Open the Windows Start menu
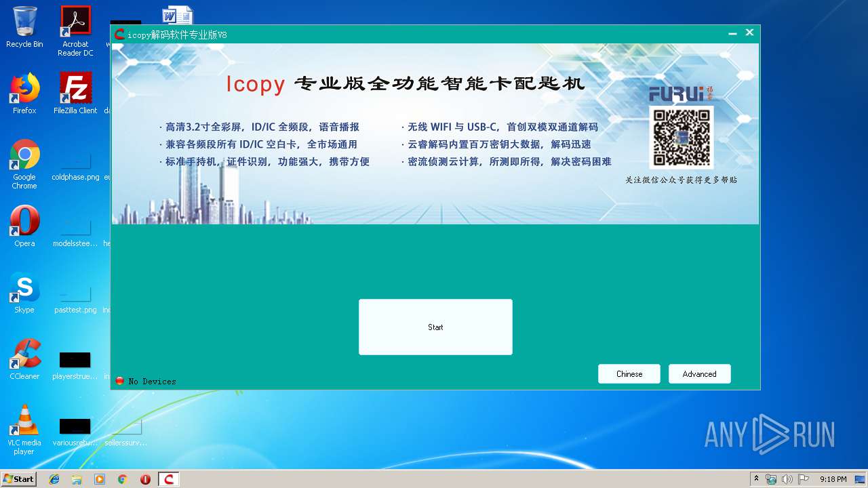The width and height of the screenshot is (868, 488). click(18, 479)
